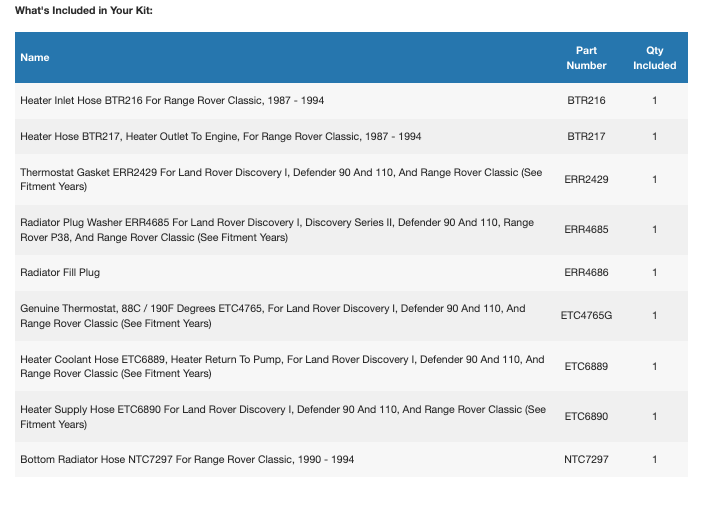Select Radiator Plug Washer ERR4685 description
The height and width of the screenshot is (507, 712).
277,230
